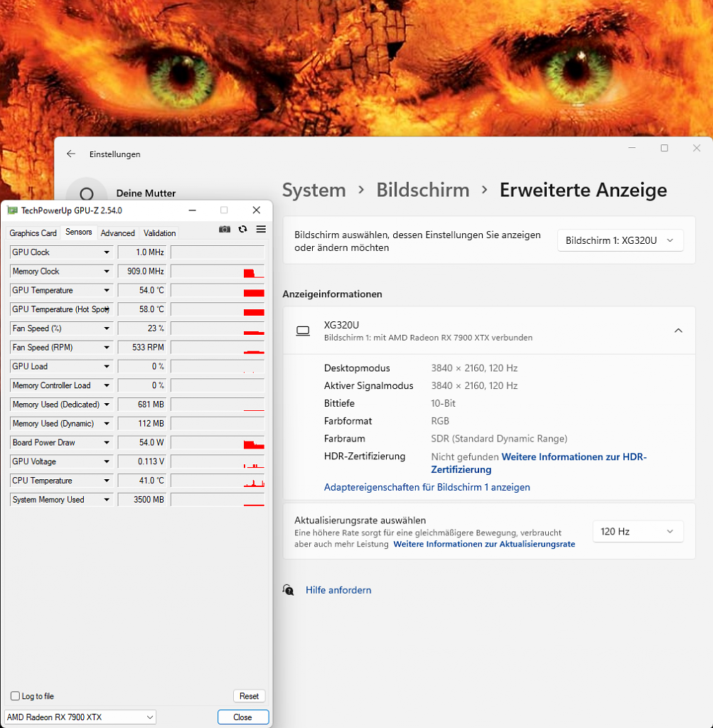
Task: Open the GPU Clock sensor dropdown
Action: point(107,252)
